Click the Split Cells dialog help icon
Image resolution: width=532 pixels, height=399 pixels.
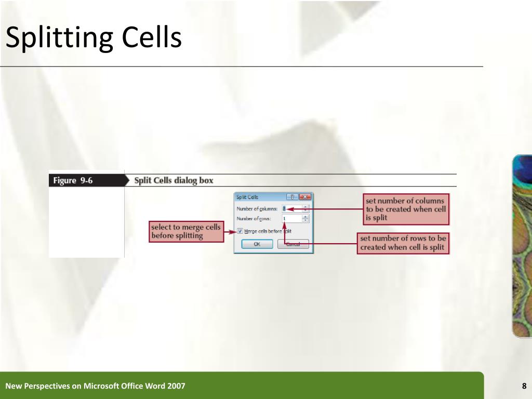(x=292, y=197)
